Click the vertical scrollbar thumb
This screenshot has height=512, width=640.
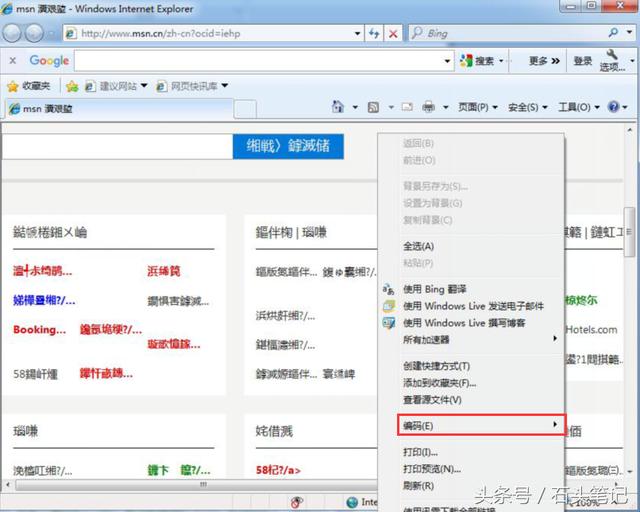[629, 232]
